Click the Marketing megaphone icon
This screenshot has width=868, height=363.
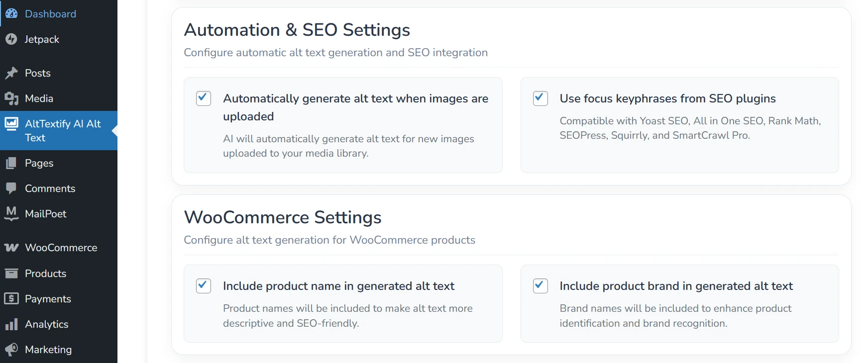(x=11, y=349)
